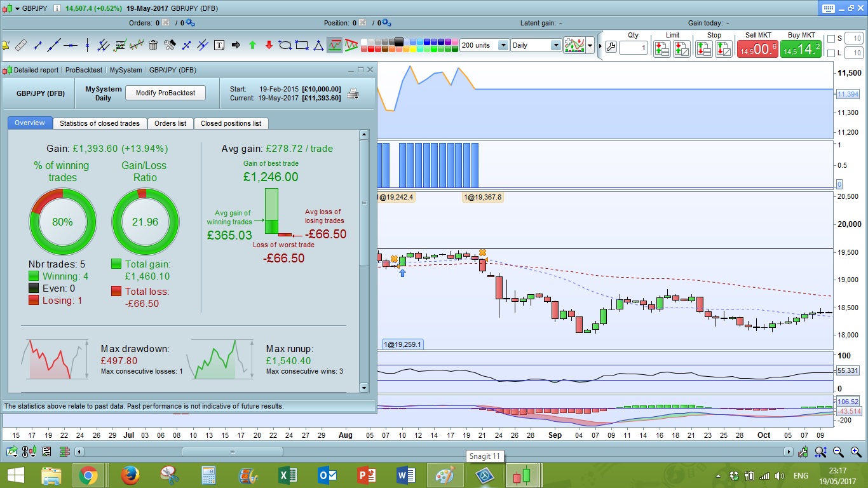Click the Qty input field

pos(634,48)
